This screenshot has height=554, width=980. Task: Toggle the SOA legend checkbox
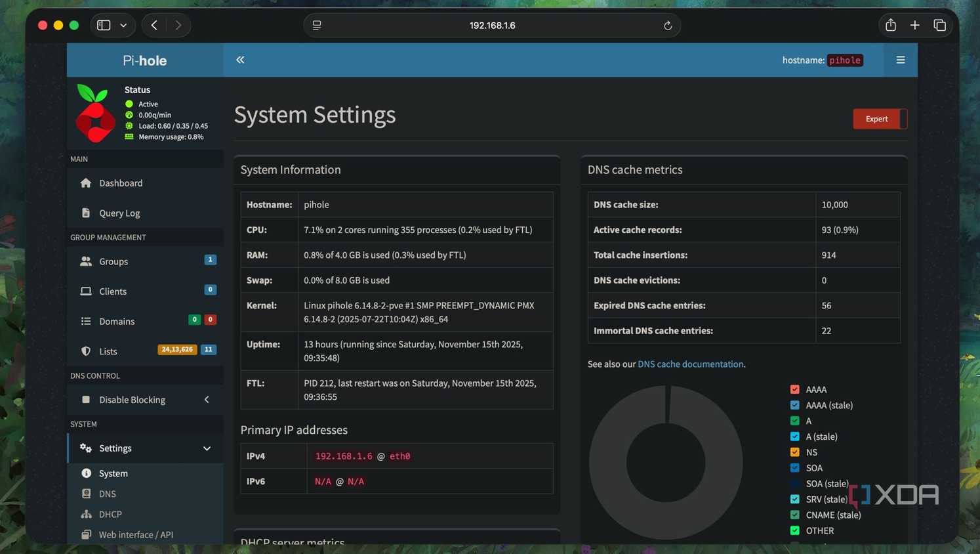(x=795, y=468)
